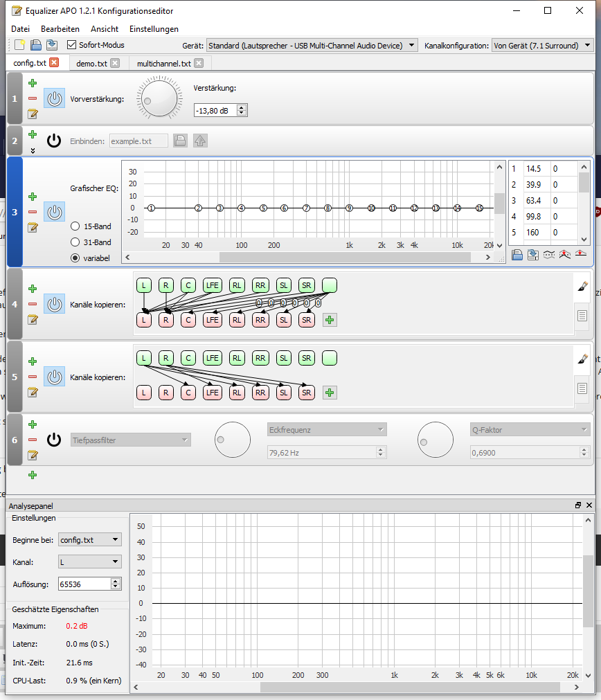Toggle power button of Vorverstärkung filter
The height and width of the screenshot is (700, 601).
[55, 98]
